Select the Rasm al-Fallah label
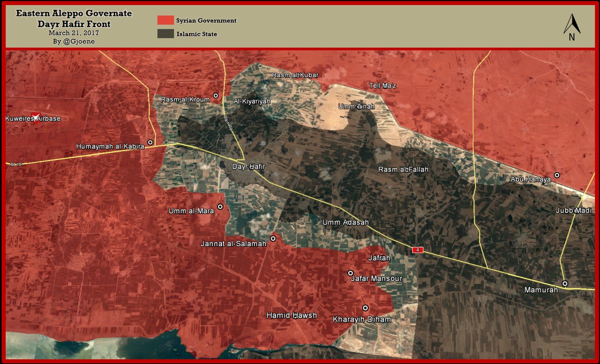600x364 pixels. click(x=403, y=169)
